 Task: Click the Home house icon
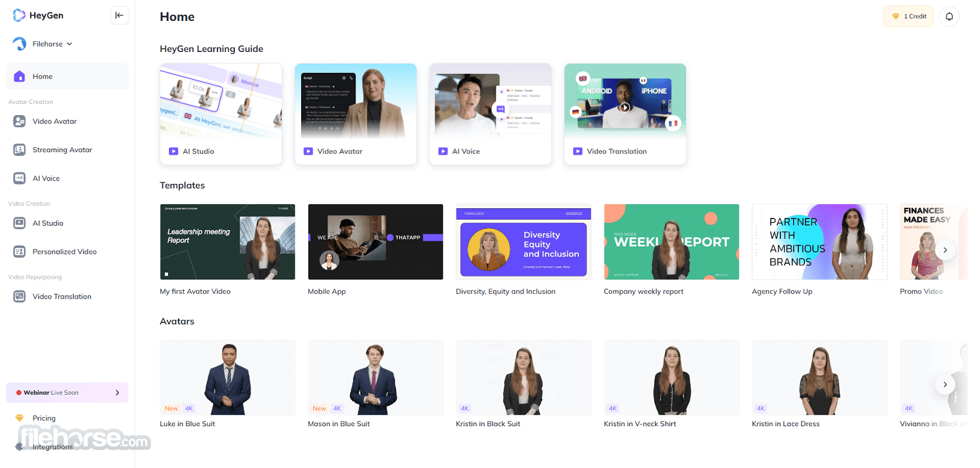click(x=20, y=76)
